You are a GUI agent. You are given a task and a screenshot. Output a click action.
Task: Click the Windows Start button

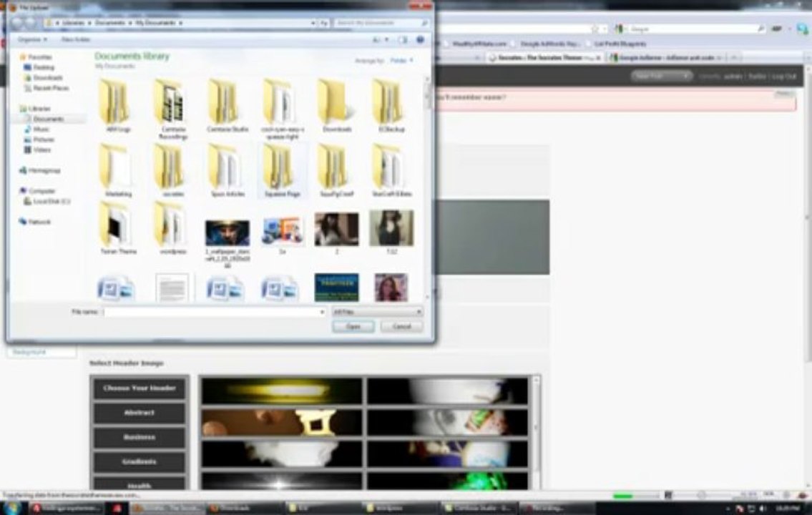(12, 508)
